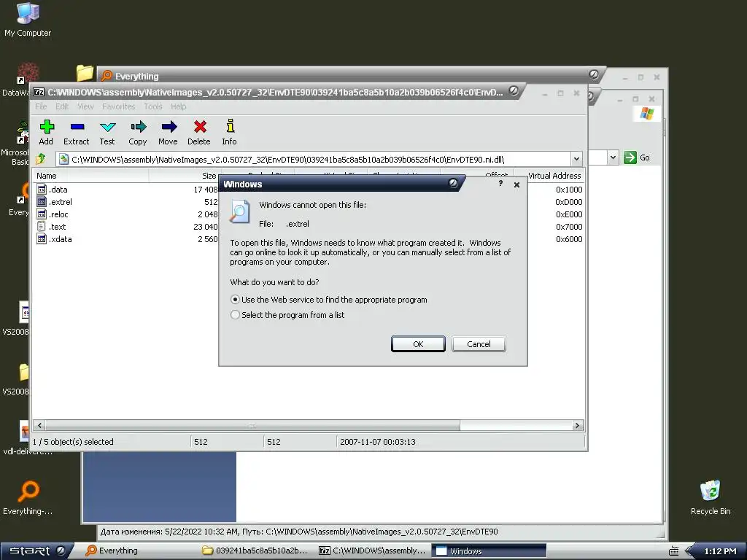Click the Windows dialog taskbar button

pos(489,551)
